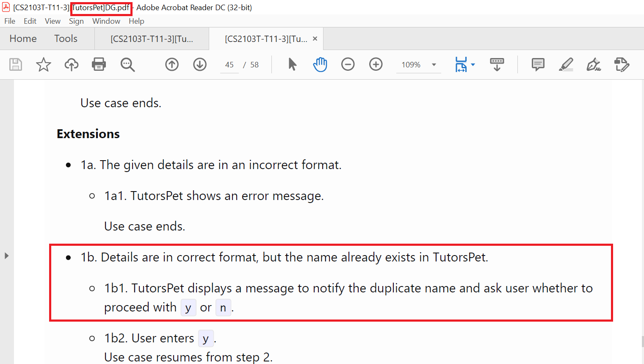Click the '1a1. TutorsPet shows an error message.' line
This screenshot has width=644, height=364.
[214, 196]
